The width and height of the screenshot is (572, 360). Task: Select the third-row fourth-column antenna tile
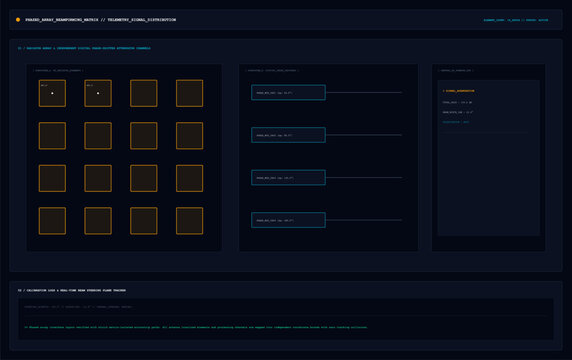click(x=189, y=178)
